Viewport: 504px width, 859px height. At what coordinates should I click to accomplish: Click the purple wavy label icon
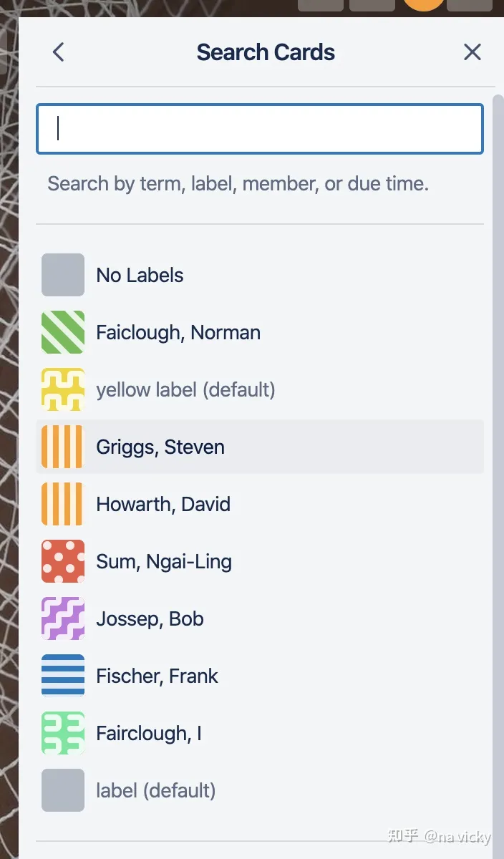63,618
